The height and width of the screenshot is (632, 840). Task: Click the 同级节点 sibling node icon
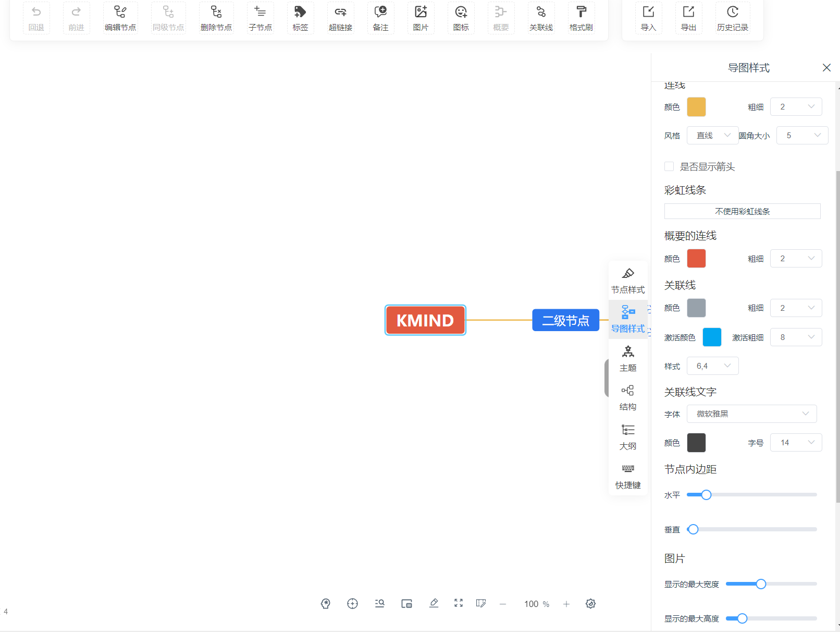(168, 12)
